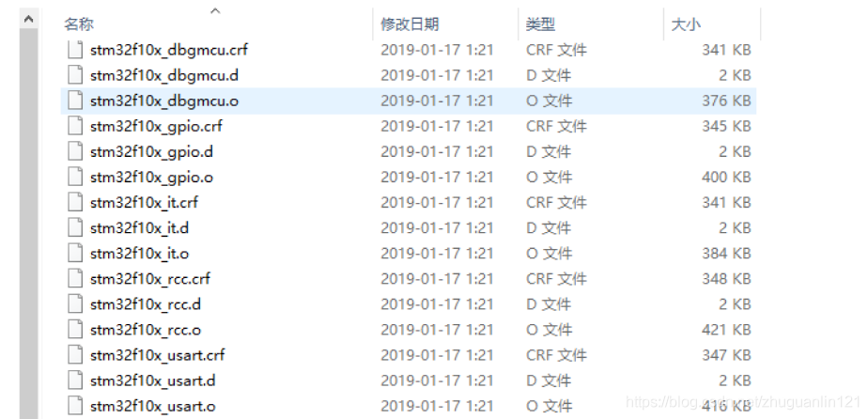Select the stm32f10x_it.crf file icon

tap(75, 203)
